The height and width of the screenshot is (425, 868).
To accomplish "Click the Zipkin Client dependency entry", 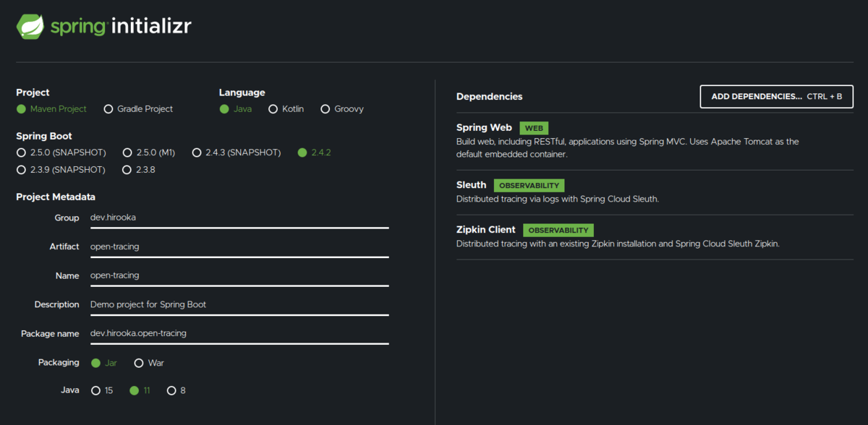I will (x=655, y=236).
